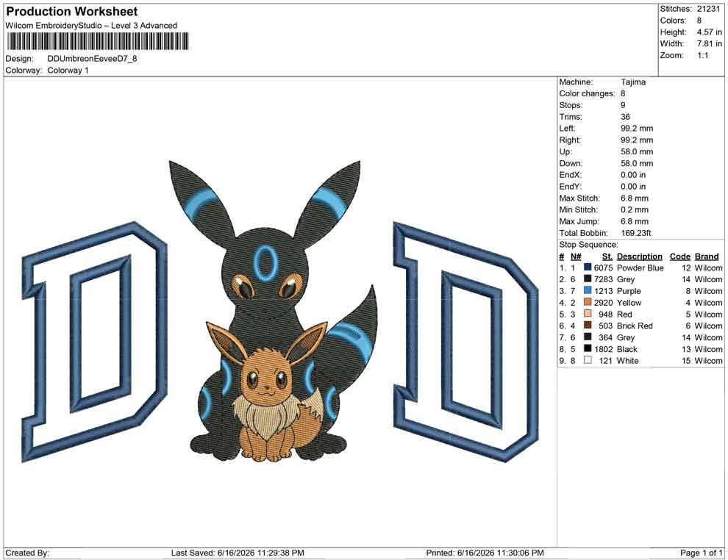Click the Max Jump label

click(x=579, y=221)
